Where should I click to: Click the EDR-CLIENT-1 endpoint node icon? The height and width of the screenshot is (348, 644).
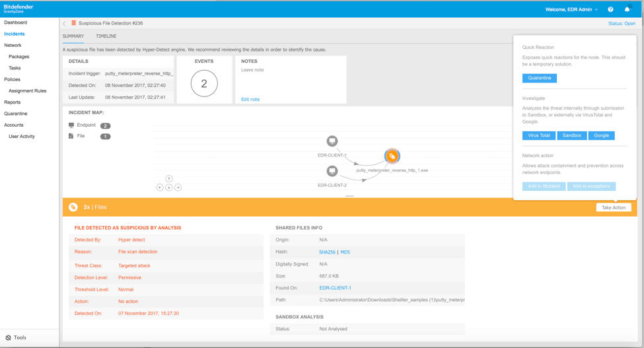[332, 141]
